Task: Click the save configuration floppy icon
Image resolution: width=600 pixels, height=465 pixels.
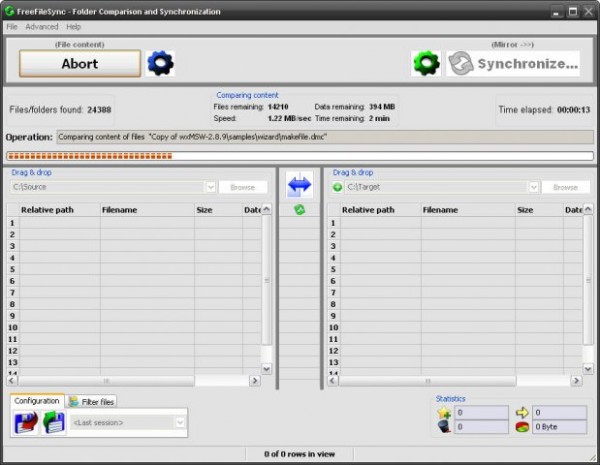Action: 25,422
